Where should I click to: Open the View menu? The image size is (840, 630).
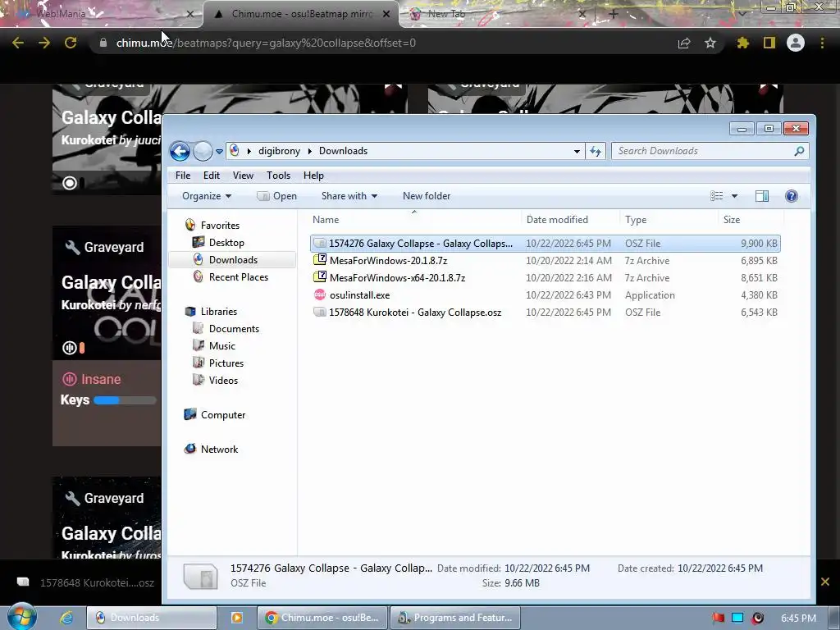coord(243,176)
